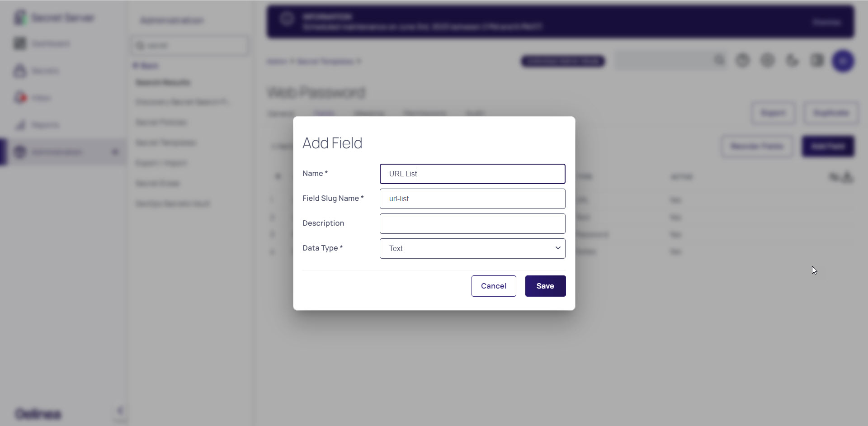Edit the Field Slug Name box
Image resolution: width=868 pixels, height=426 pixels.
(x=472, y=199)
